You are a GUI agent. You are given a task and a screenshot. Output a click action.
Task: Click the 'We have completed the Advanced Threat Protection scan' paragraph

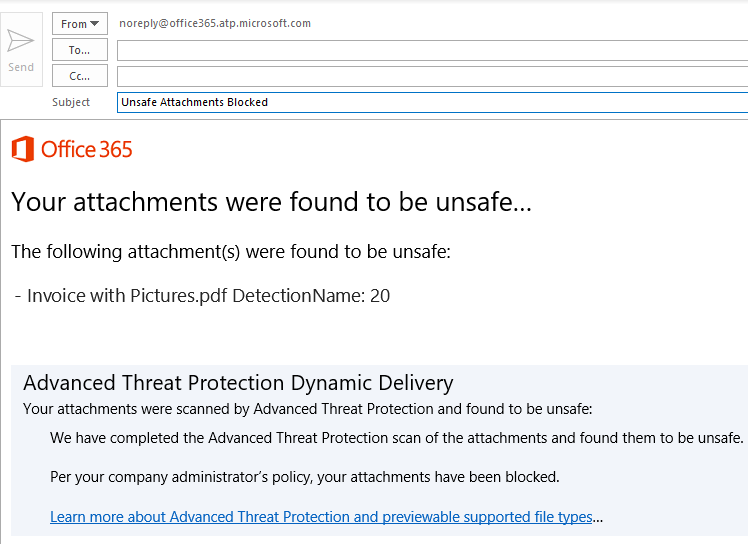click(x=396, y=438)
